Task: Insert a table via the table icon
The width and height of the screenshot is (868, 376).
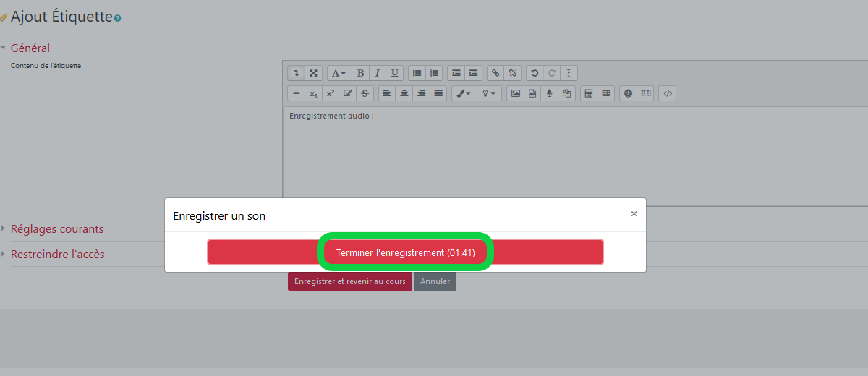Action: point(606,93)
